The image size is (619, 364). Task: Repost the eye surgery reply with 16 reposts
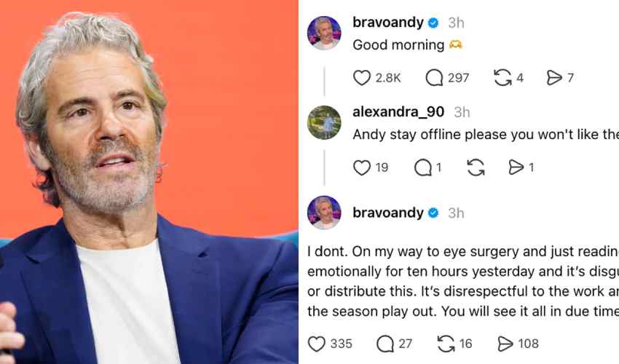pyautogui.click(x=446, y=344)
